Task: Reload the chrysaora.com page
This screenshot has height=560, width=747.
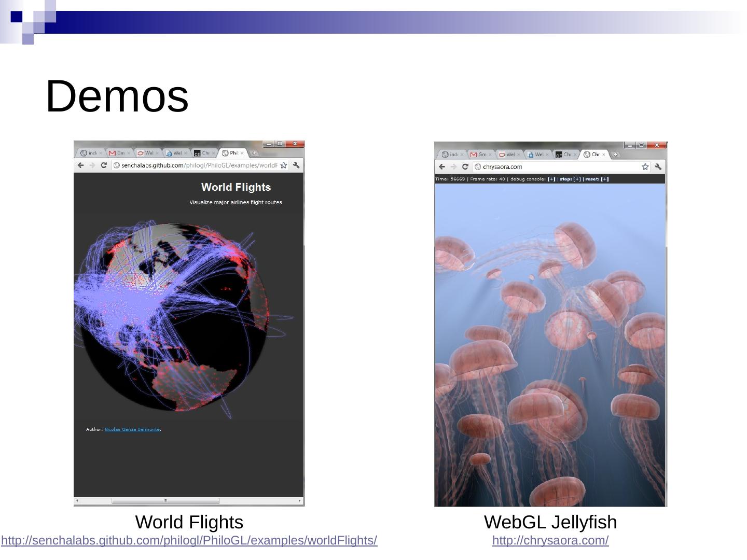Action: click(x=465, y=166)
